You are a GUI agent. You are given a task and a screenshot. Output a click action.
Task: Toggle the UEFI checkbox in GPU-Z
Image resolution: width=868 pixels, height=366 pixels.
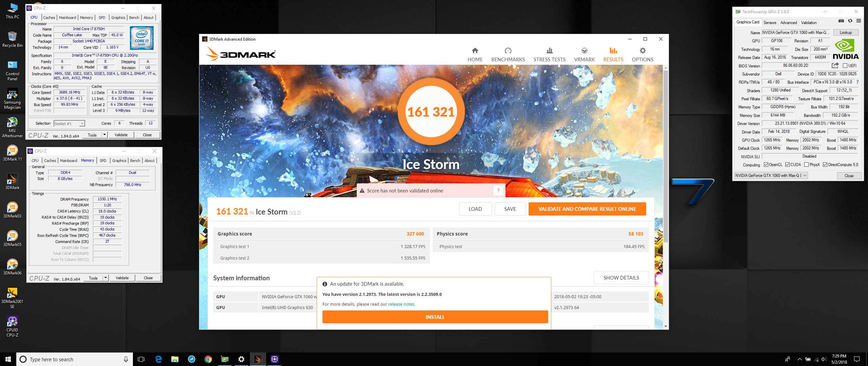click(845, 66)
